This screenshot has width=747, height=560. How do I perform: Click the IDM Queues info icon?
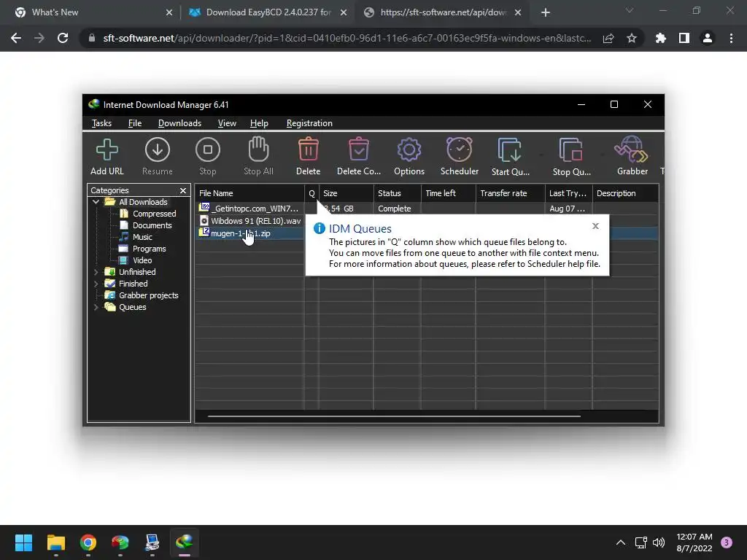320,228
